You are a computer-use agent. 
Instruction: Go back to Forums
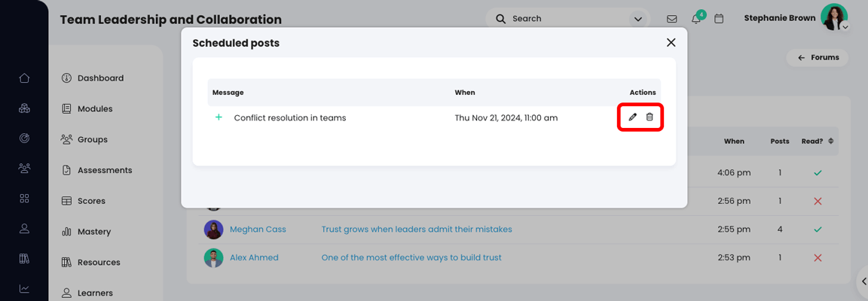tap(818, 57)
